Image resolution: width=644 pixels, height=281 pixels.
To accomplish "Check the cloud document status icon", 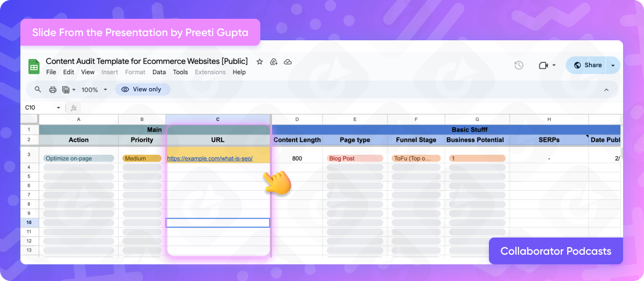I will click(288, 62).
